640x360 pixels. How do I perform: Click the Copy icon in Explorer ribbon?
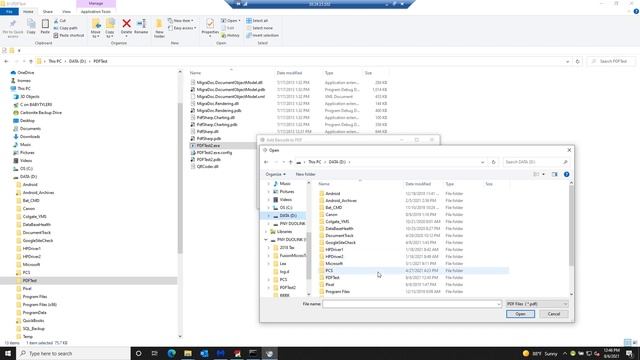tap(31, 27)
